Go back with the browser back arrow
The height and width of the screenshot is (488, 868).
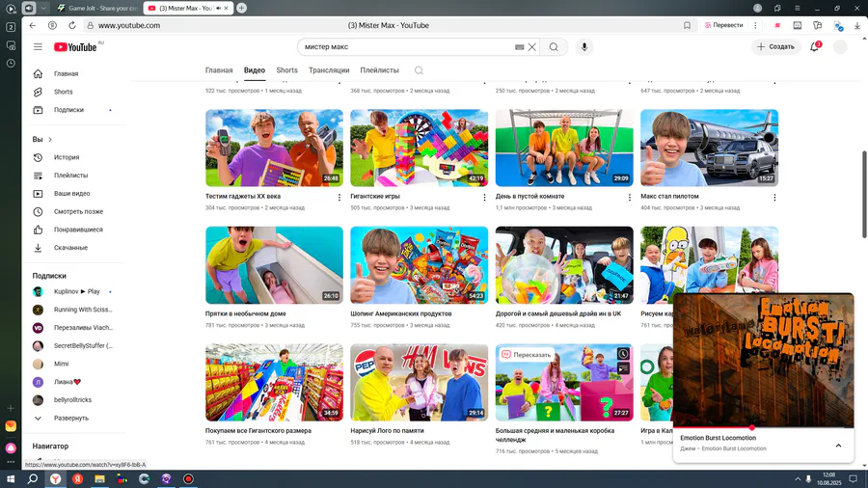coord(33,25)
